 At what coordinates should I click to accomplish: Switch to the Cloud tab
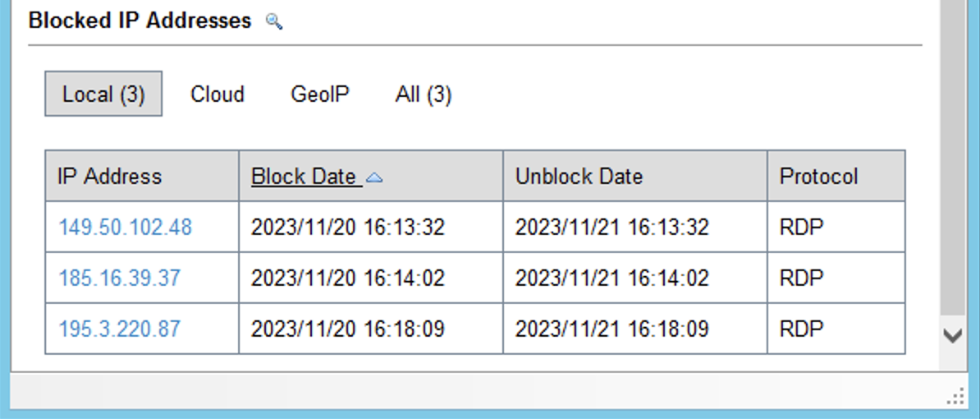coord(218,94)
